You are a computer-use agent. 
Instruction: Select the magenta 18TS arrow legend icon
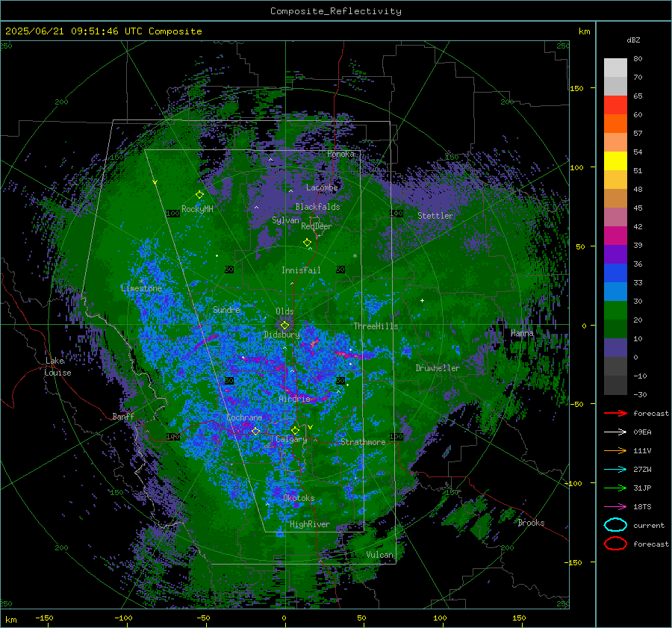tap(615, 507)
